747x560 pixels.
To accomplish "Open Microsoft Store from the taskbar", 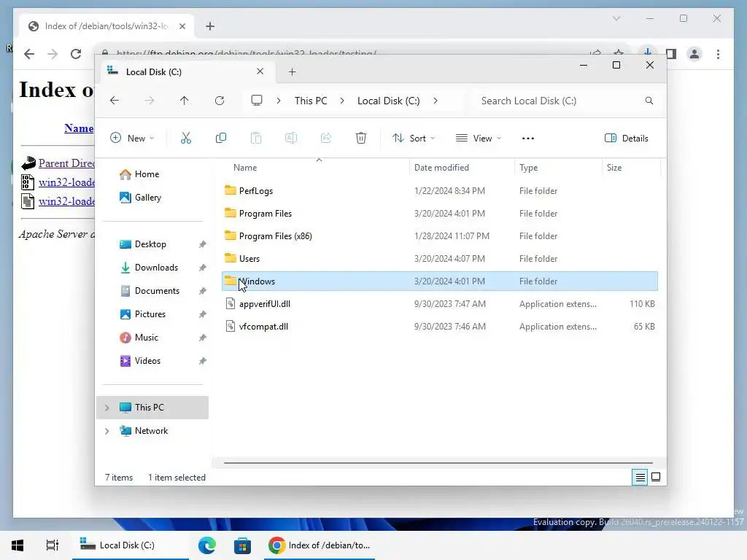I will pos(242,545).
